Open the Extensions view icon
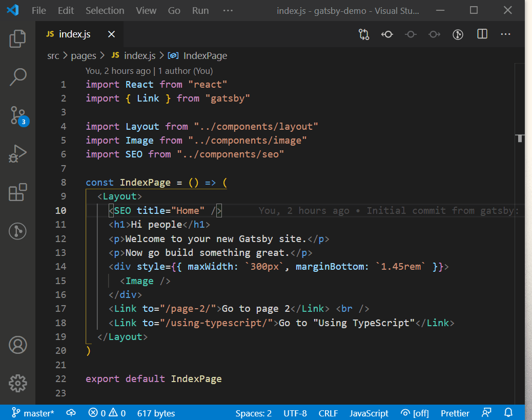532x420 pixels. tap(17, 192)
